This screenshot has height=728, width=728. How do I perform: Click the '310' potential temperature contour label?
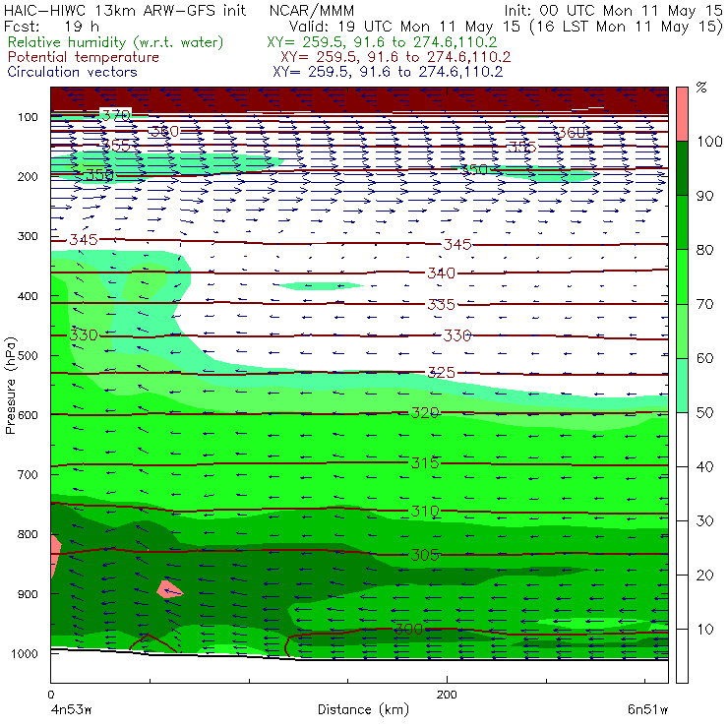pyautogui.click(x=425, y=512)
